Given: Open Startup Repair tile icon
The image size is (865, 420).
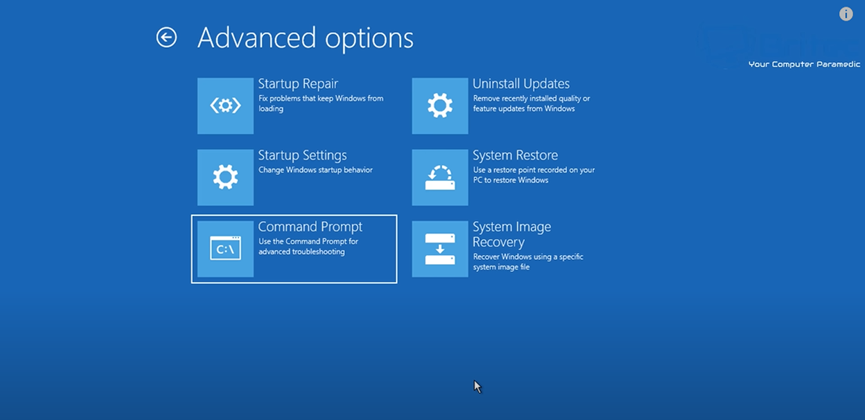Looking at the screenshot, I should [226, 105].
